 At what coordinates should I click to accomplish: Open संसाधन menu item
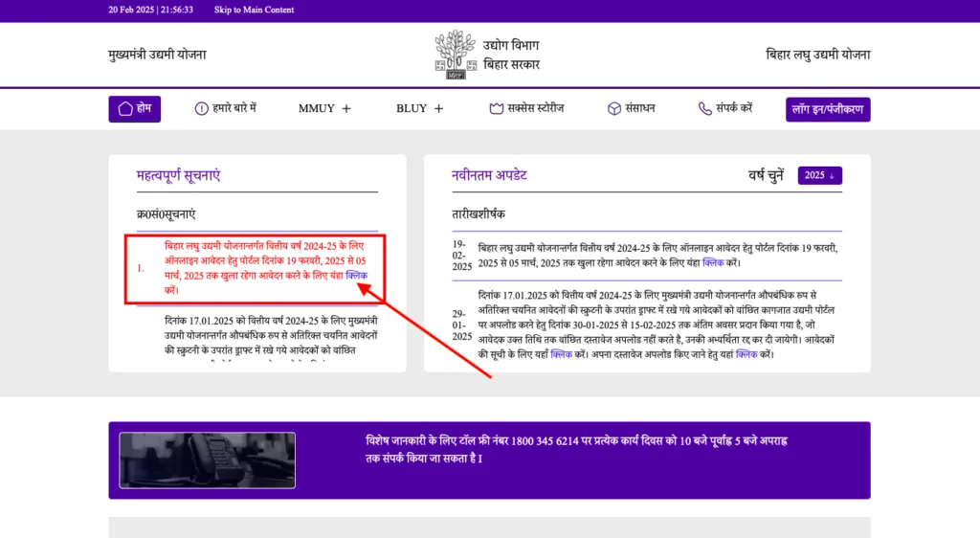click(632, 109)
